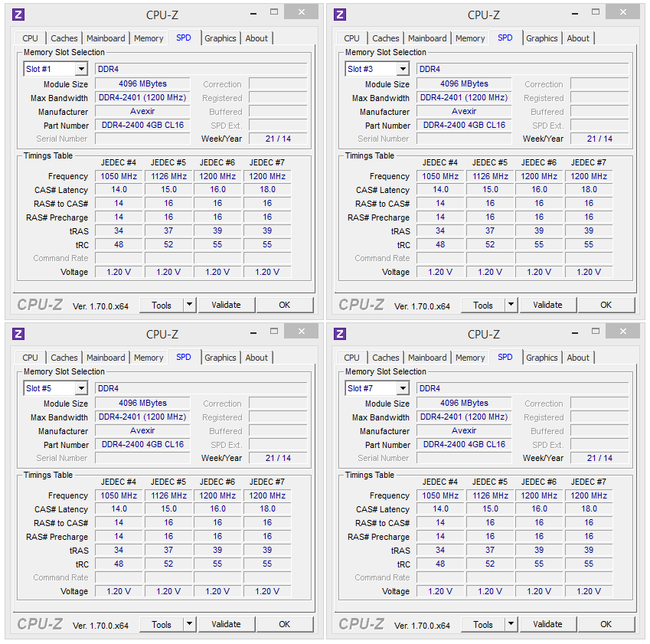Switch to the CPU tab in Slot #1 window
650x644 pixels.
31,38
